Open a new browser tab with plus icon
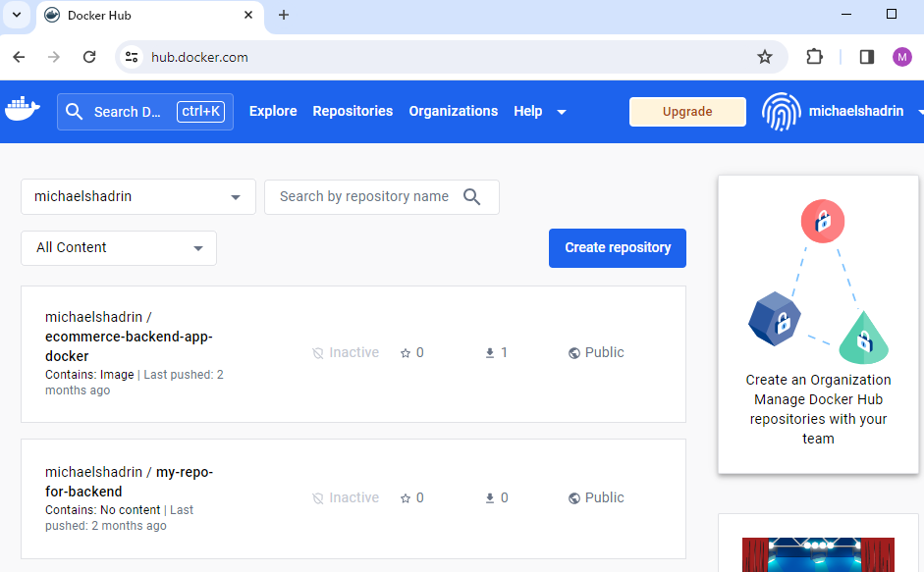Viewport: 924px width, 572px height. pyautogui.click(x=284, y=16)
